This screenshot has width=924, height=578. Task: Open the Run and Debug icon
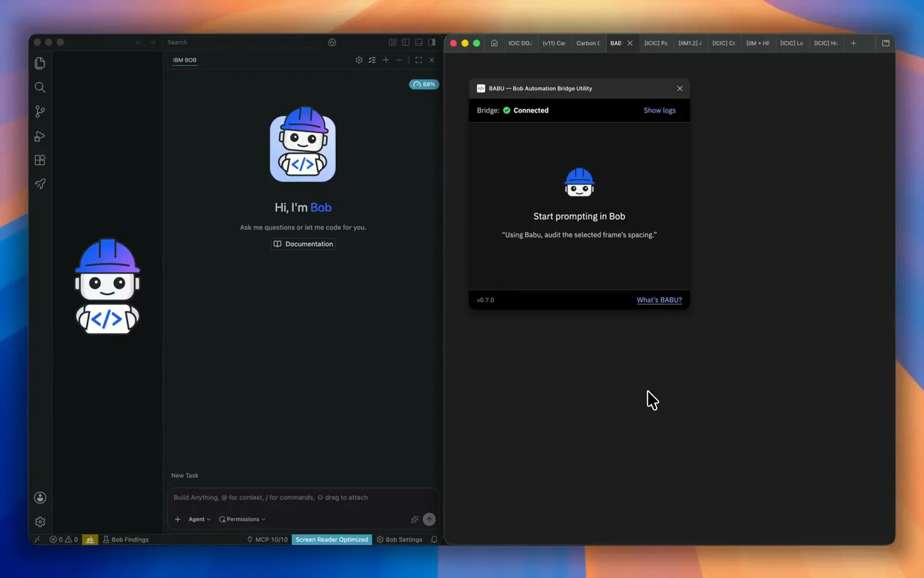(40, 136)
